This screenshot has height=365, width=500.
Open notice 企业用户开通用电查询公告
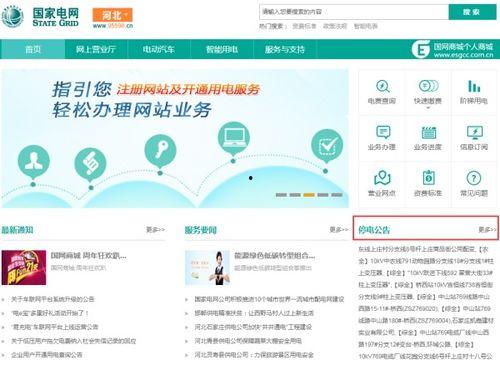click(x=47, y=355)
